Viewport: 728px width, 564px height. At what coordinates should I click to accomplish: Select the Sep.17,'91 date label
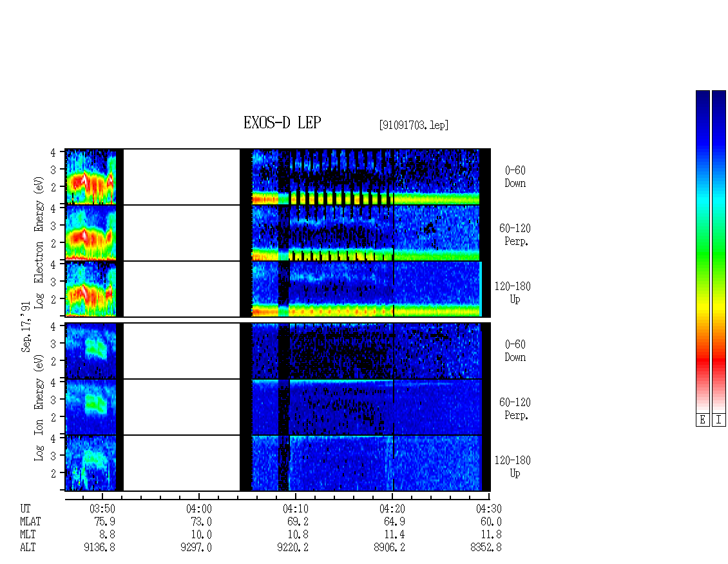pyautogui.click(x=26, y=327)
